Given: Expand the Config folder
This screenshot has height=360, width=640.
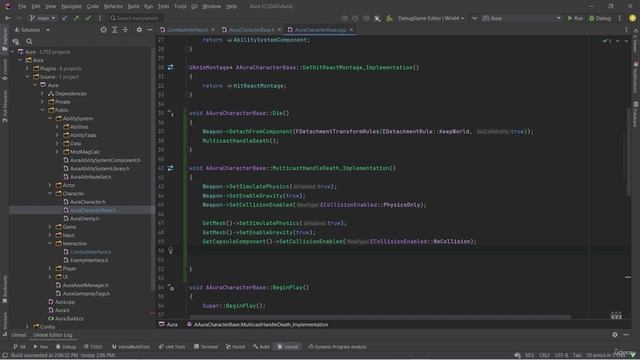Looking at the screenshot, I should pyautogui.click(x=27, y=327).
